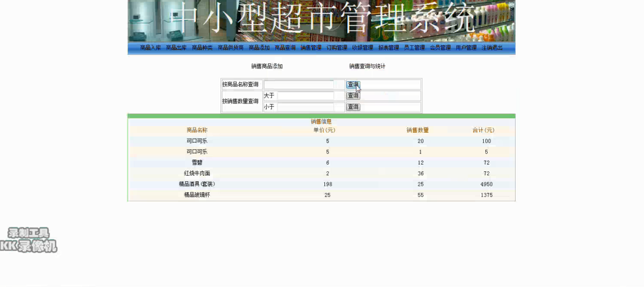Click the 商品名称 column header
Viewport: 644px width, 287px height.
pyautogui.click(x=197, y=130)
